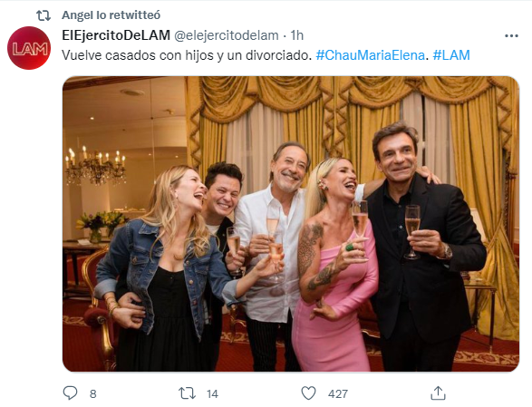
Task: Click the 'Angel lo retwitteó' label
Action: [x=111, y=15]
